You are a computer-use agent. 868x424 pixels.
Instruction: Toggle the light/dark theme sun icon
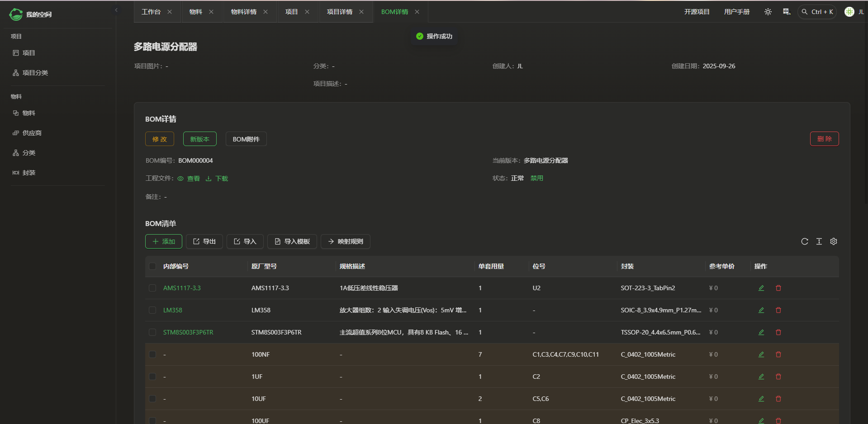(768, 12)
